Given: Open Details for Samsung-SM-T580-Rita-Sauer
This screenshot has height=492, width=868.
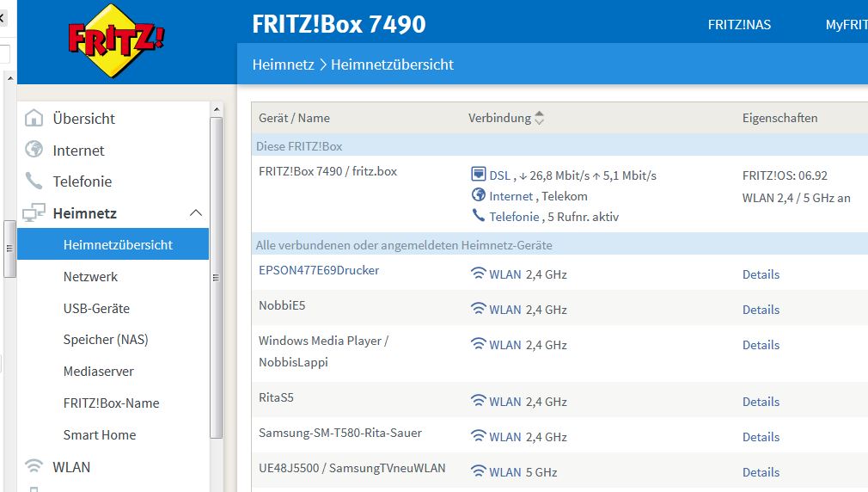Looking at the screenshot, I should pos(761,437).
